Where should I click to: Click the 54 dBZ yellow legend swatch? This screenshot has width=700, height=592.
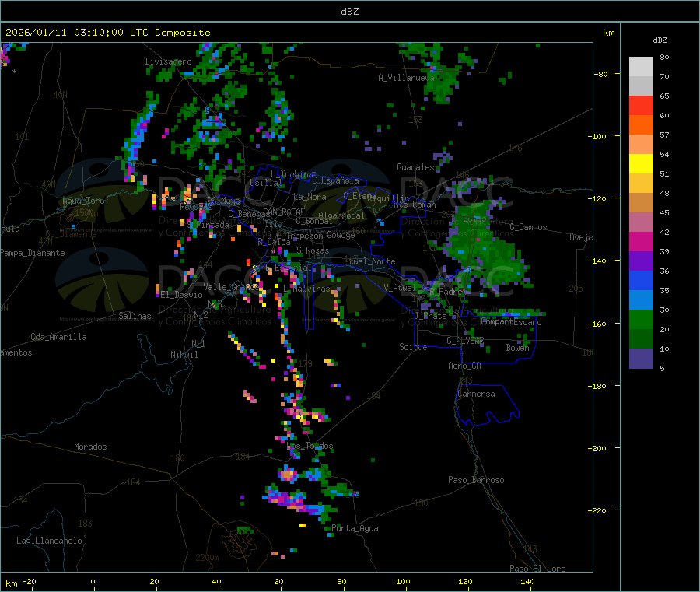[x=641, y=164]
